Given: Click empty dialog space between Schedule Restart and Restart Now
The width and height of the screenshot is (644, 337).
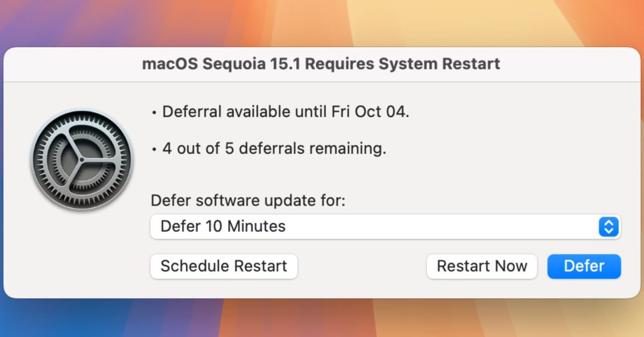Looking at the screenshot, I should click(362, 266).
